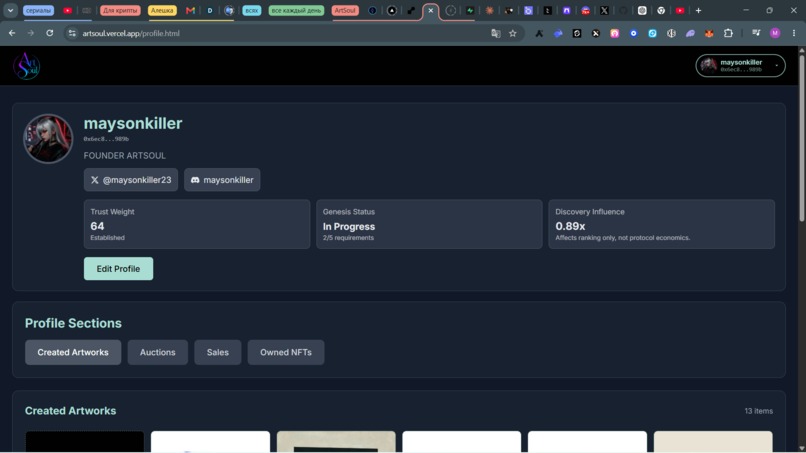Click the wallet address under maysonkiller heading
The image size is (806, 453).
tap(106, 139)
